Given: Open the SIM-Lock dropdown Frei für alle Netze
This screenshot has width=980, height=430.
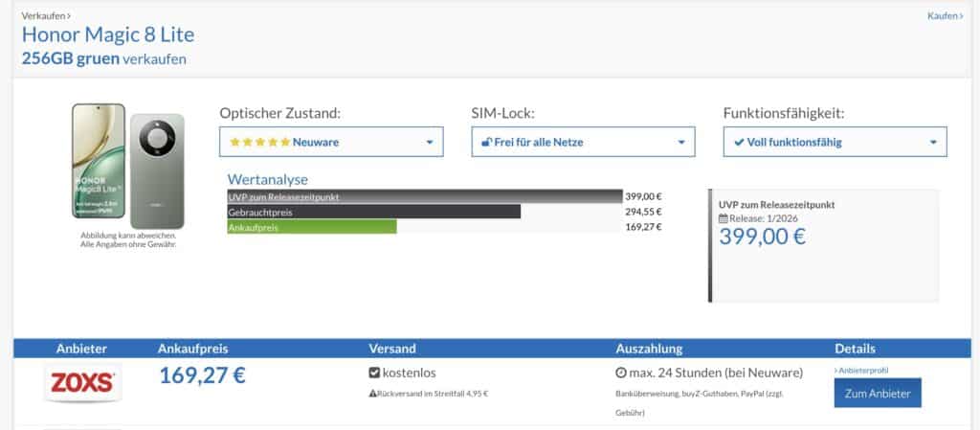Looking at the screenshot, I should (x=583, y=142).
